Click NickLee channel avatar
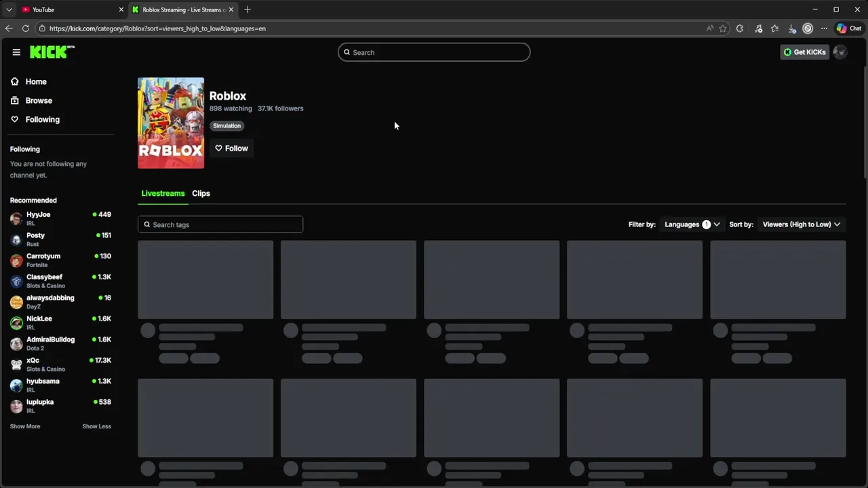The height and width of the screenshot is (488, 868). [16, 323]
